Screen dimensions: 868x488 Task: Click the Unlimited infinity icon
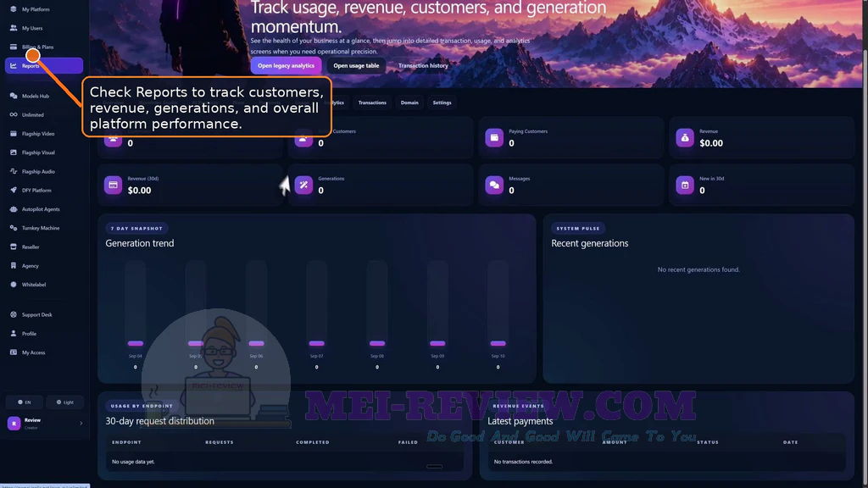pos(14,114)
